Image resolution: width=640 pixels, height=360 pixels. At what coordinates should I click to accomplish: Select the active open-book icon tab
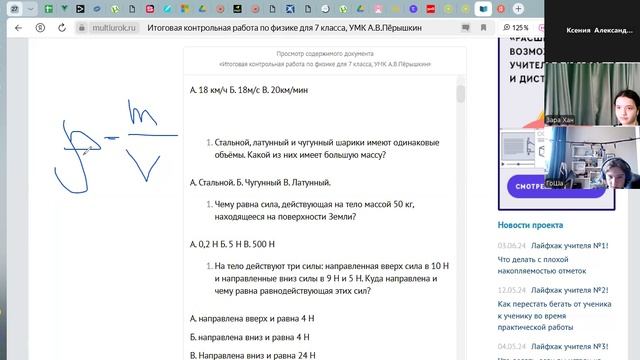coord(483,9)
